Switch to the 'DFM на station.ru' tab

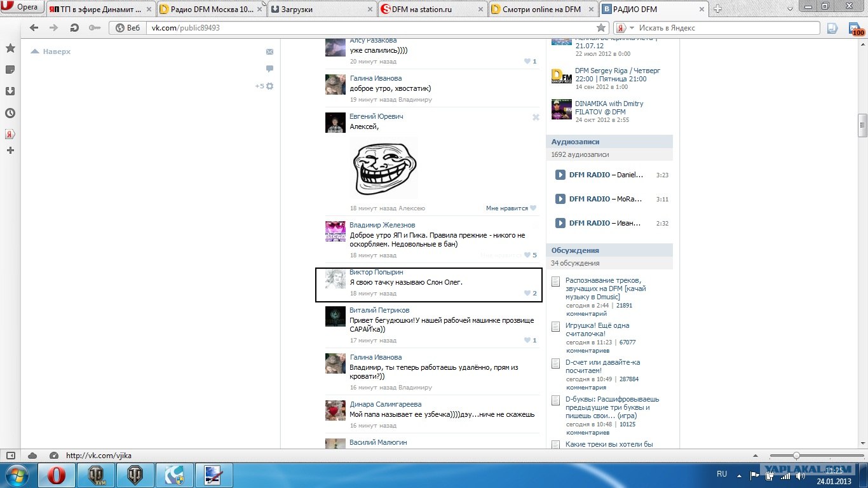431,9
